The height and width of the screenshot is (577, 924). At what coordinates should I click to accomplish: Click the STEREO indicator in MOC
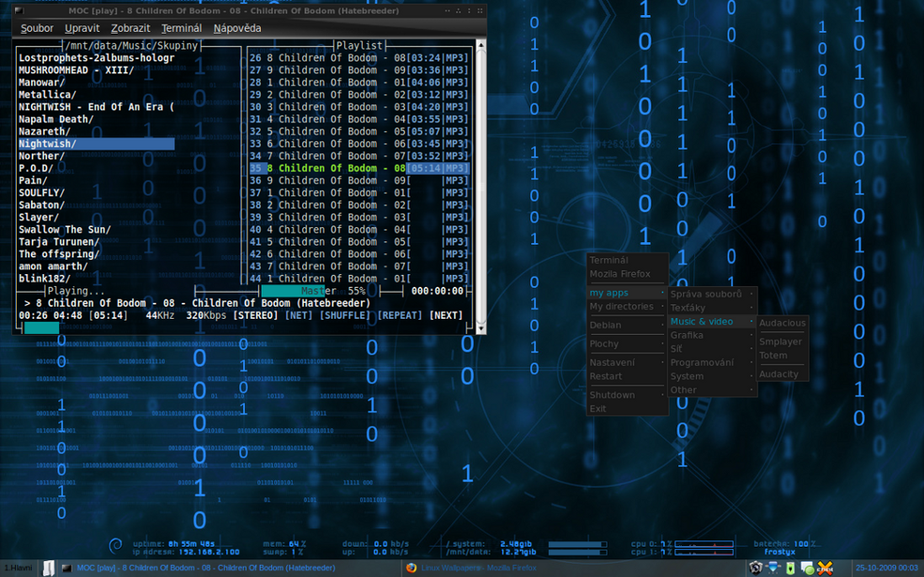pyautogui.click(x=255, y=315)
